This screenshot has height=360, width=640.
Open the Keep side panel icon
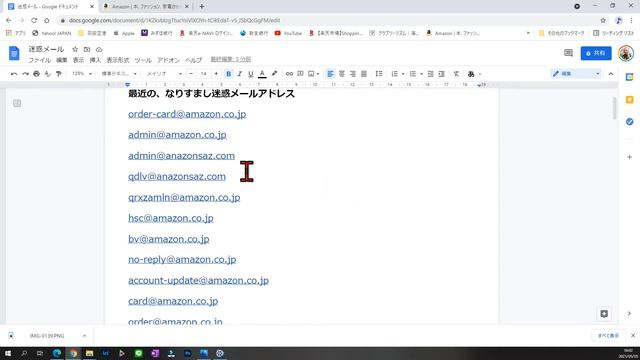(629, 100)
